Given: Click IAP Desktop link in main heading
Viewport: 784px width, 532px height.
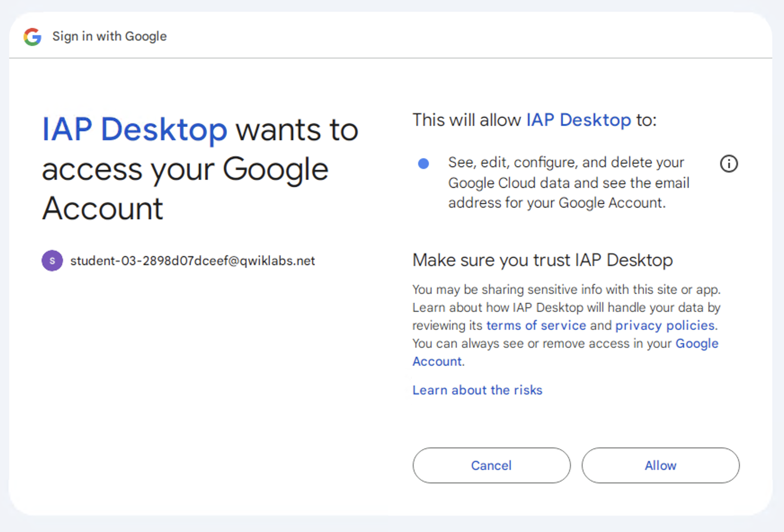Looking at the screenshot, I should pos(134,130).
